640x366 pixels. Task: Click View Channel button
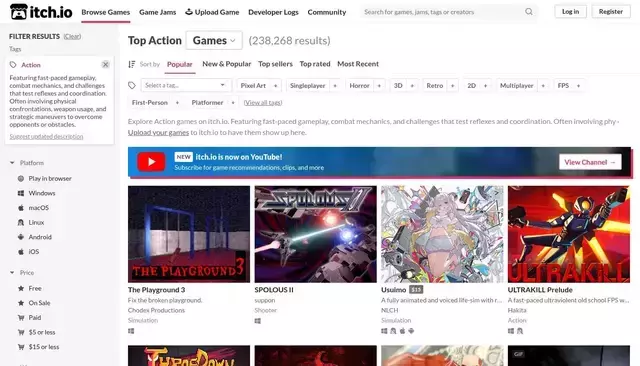click(590, 162)
